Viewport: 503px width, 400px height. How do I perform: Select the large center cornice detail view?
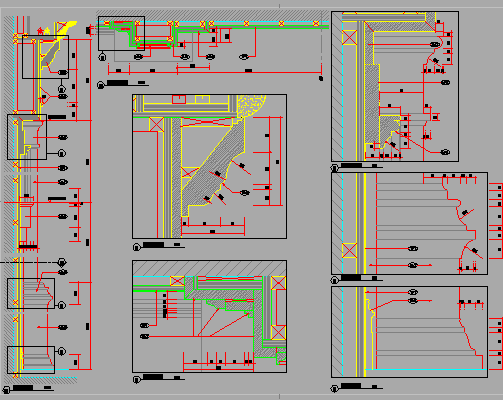tap(209, 166)
